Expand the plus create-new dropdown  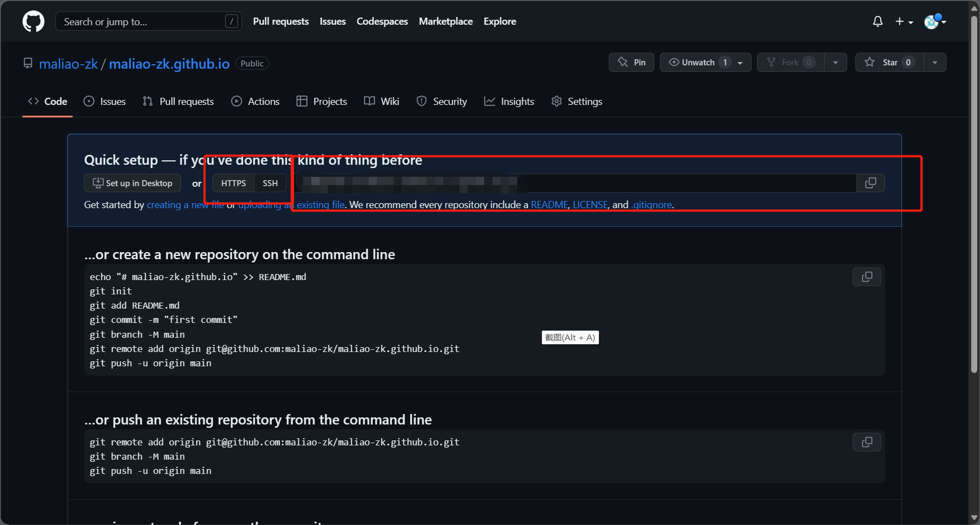click(904, 21)
